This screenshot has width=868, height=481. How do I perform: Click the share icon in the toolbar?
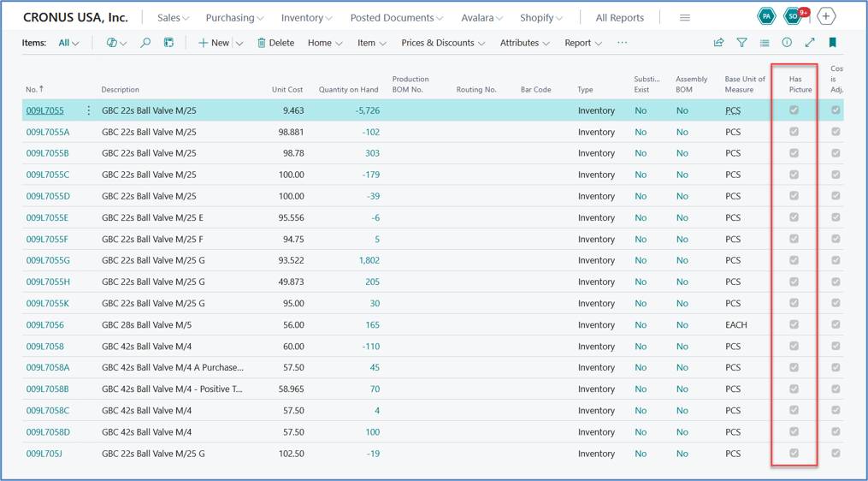click(718, 43)
